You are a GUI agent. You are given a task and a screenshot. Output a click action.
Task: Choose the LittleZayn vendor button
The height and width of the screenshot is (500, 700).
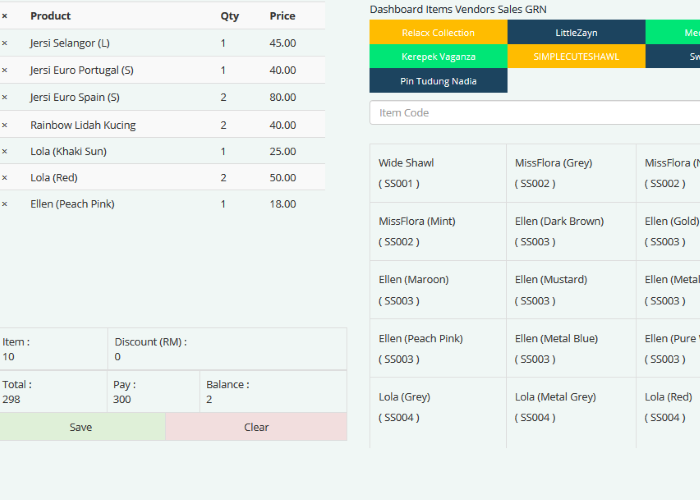(x=576, y=33)
